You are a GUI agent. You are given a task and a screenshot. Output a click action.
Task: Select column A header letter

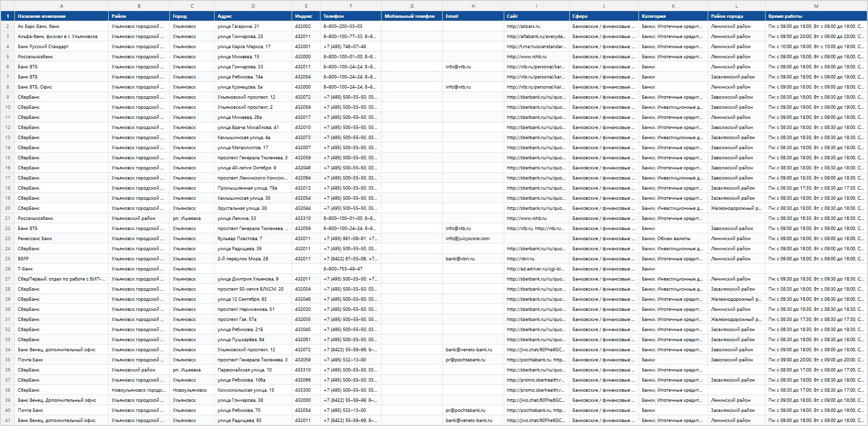point(62,6)
